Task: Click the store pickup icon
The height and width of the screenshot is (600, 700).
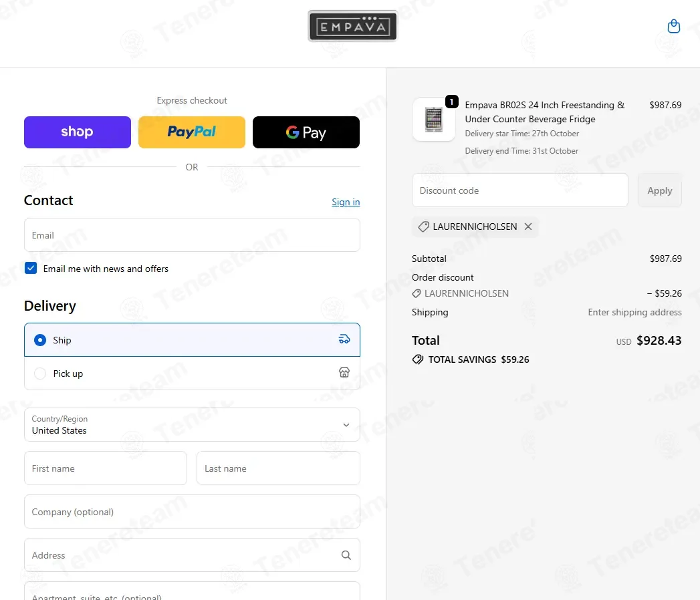Action: tap(344, 372)
